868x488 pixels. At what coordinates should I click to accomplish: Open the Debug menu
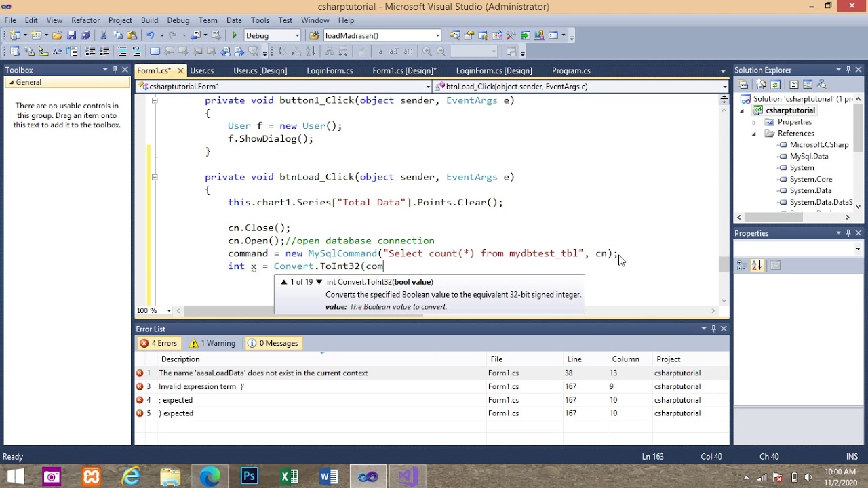[178, 20]
